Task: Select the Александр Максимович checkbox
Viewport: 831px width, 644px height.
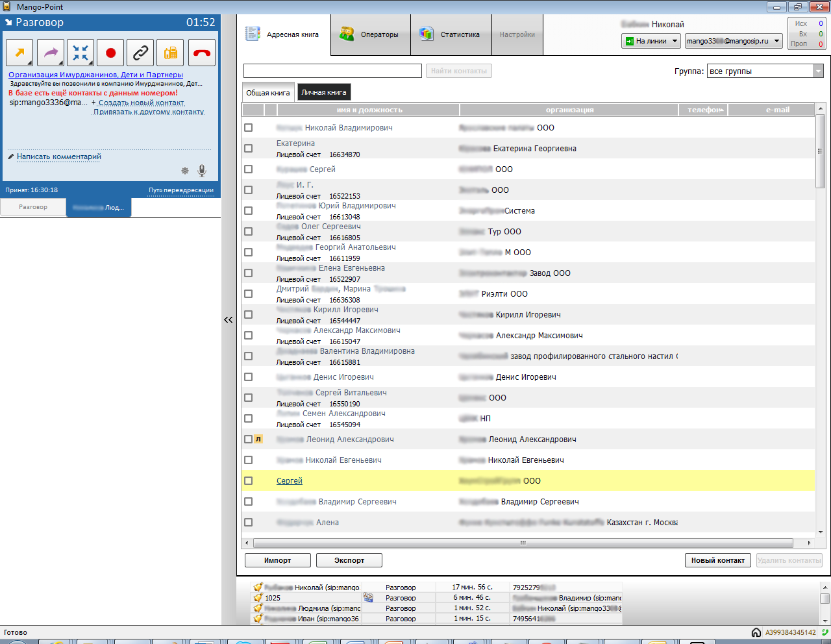Action: click(248, 336)
